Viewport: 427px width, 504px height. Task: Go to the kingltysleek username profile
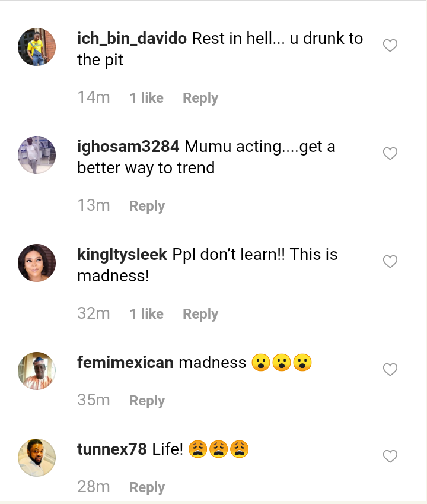122,255
